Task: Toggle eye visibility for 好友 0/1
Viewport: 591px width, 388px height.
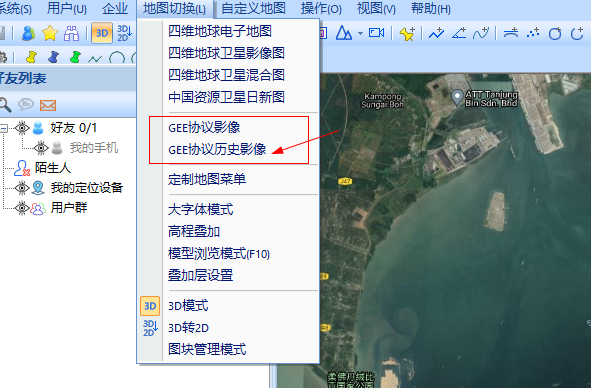Action: click(x=22, y=128)
